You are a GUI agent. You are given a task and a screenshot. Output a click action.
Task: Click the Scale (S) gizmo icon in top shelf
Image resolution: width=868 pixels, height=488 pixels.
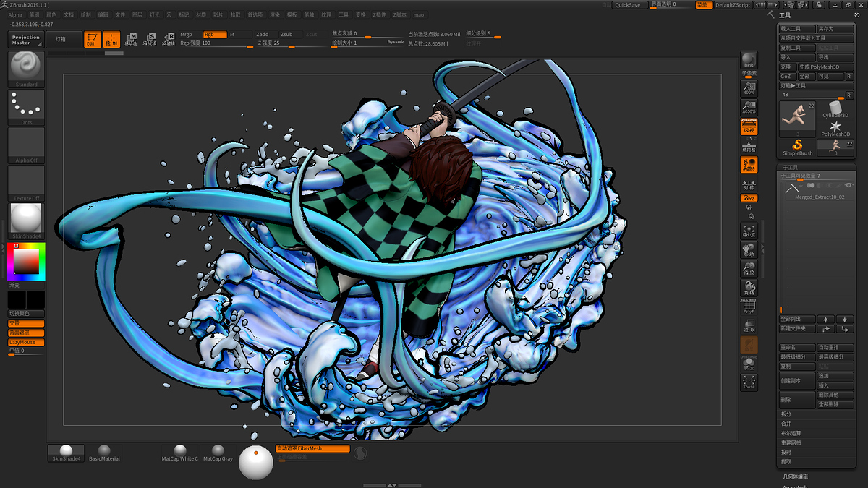[x=150, y=40]
